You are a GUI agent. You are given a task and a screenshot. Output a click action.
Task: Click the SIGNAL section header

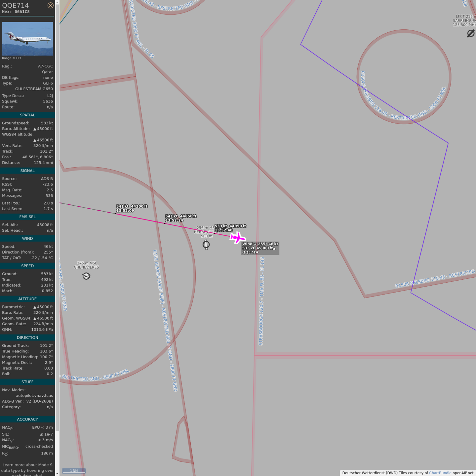[27, 171]
